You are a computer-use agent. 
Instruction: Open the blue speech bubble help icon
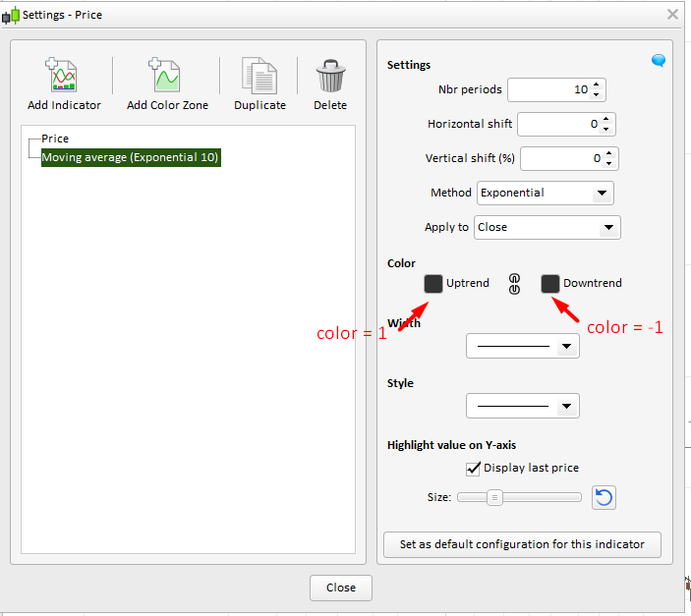point(659,60)
